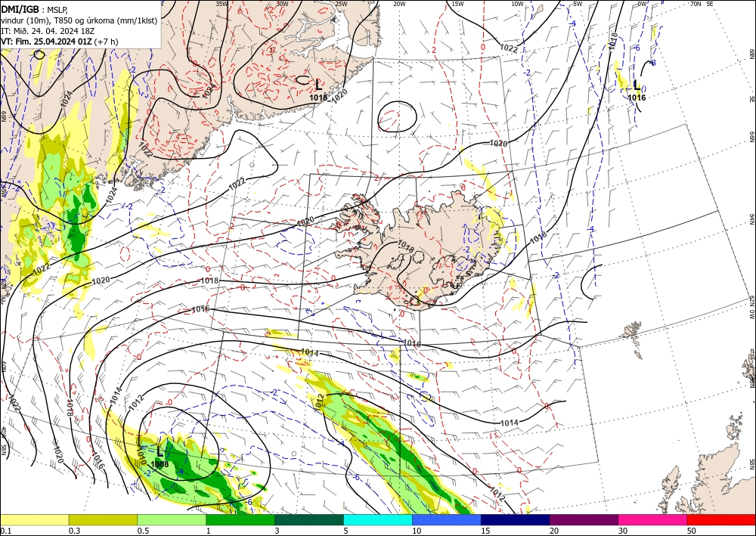Select the dark green 3–5 legend swatch
This screenshot has width=756, height=536.
(309, 519)
